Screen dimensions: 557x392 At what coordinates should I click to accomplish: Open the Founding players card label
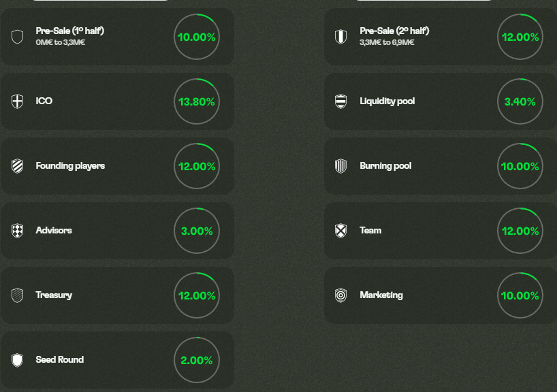pyautogui.click(x=70, y=166)
